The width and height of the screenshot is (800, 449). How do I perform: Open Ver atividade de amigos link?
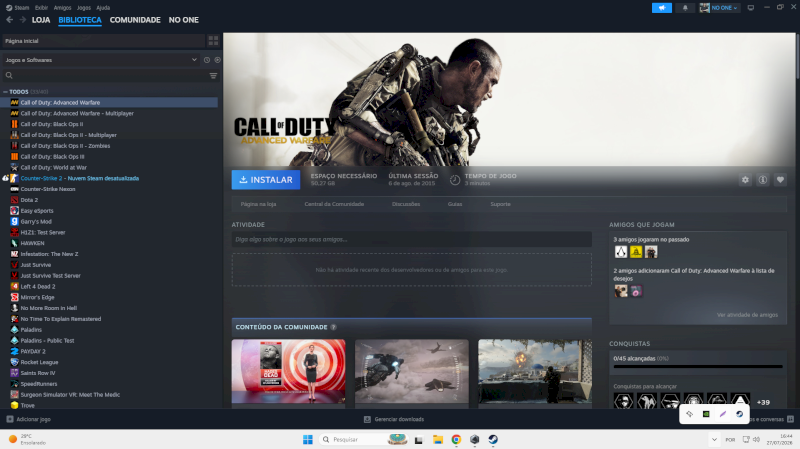(747, 315)
